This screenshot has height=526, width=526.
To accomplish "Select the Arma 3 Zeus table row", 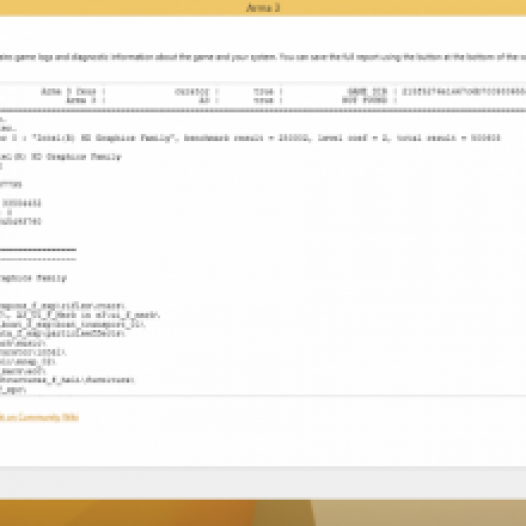I will coord(263,92).
